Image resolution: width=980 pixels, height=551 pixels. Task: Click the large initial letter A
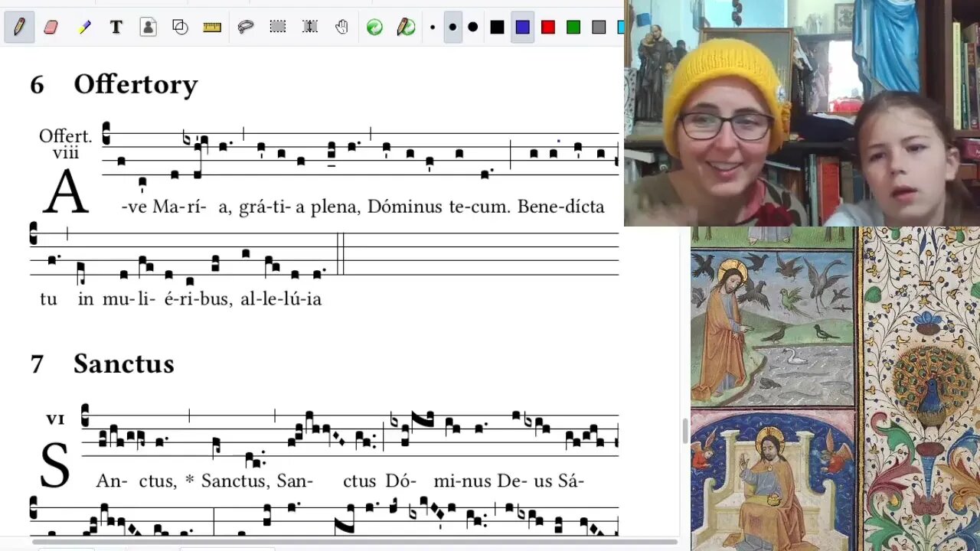pos(66,192)
